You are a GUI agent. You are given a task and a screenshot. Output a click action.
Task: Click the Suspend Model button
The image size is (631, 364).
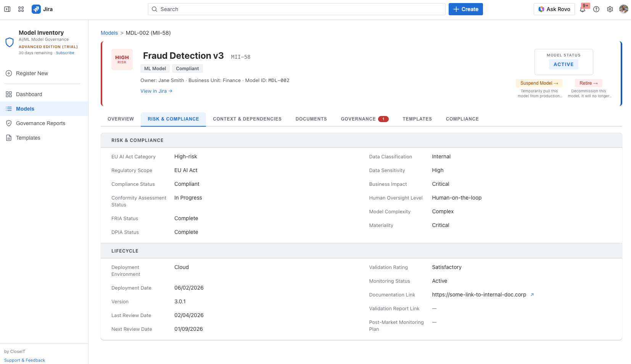click(x=539, y=83)
